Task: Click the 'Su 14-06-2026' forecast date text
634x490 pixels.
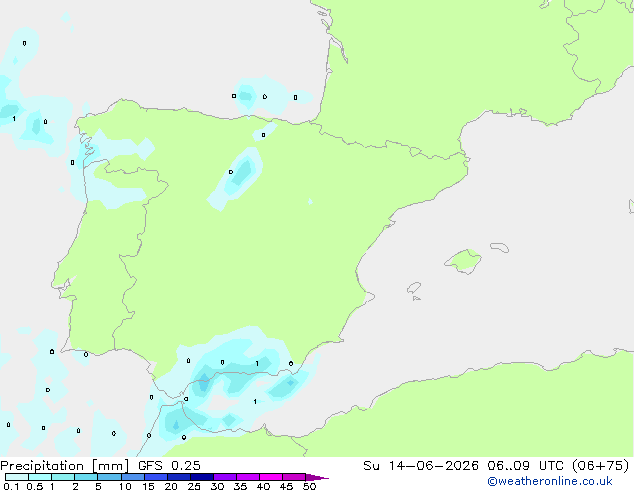Action: [x=421, y=466]
